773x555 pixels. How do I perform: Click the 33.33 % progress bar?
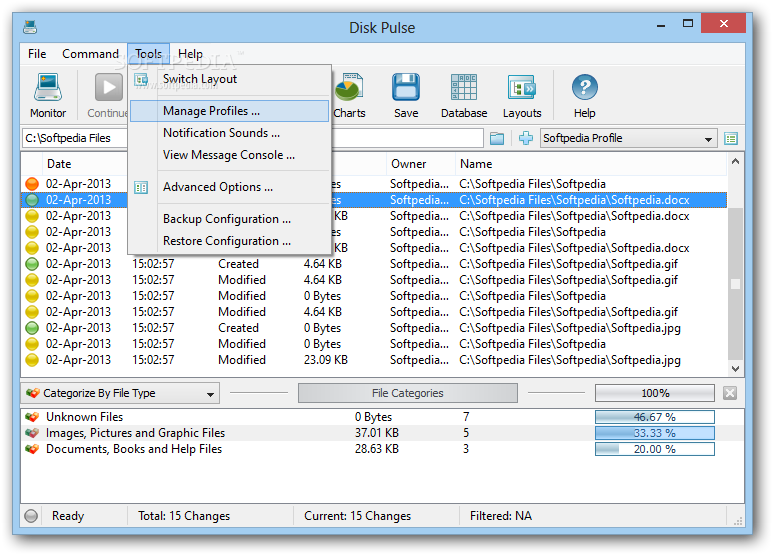[655, 433]
